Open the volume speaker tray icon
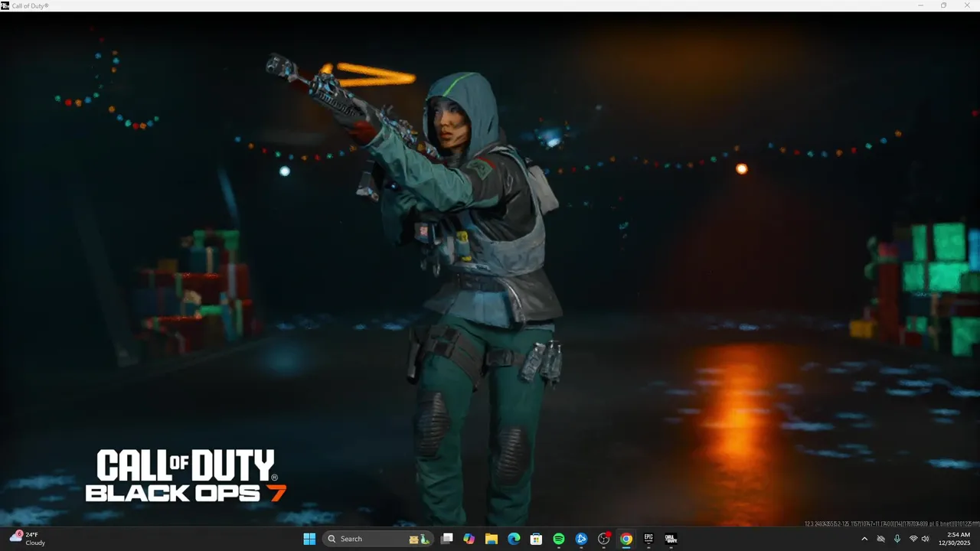 [926, 539]
